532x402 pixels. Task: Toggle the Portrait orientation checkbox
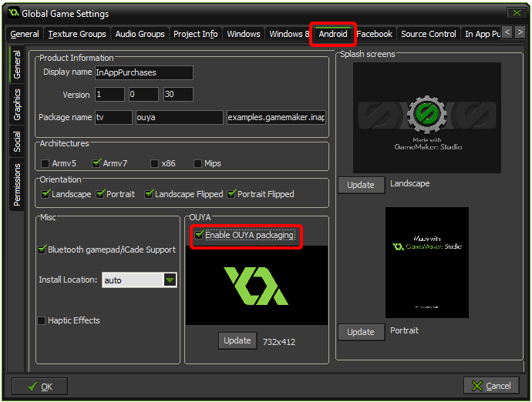coord(100,194)
